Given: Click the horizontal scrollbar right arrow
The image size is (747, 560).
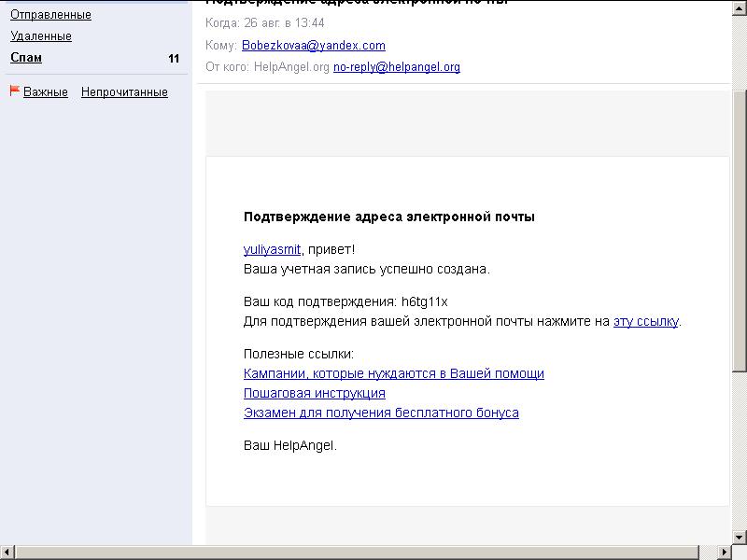Looking at the screenshot, I should (725, 553).
